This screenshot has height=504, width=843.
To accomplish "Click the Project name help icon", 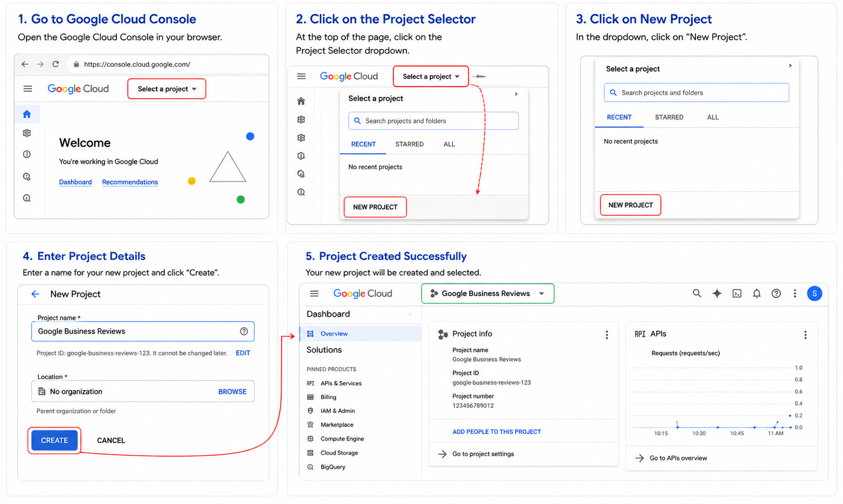I will [244, 331].
